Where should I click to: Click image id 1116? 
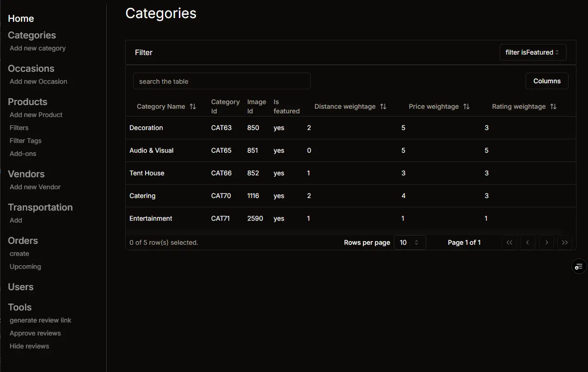(253, 196)
